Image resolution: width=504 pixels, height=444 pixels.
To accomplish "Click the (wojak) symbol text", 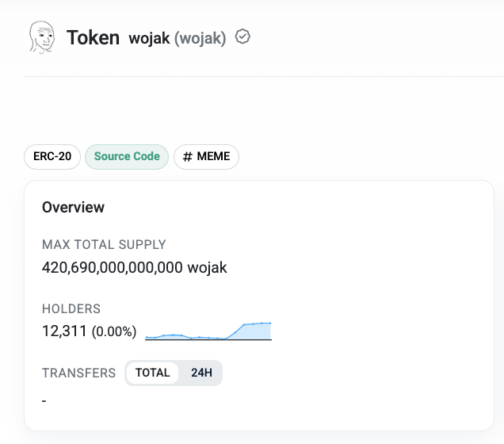I will [200, 39].
